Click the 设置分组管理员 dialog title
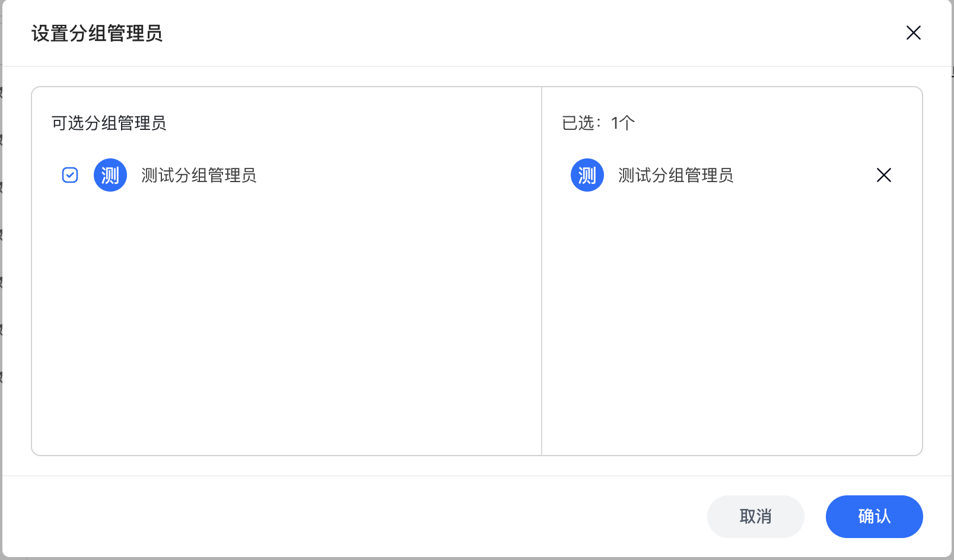This screenshot has width=954, height=560. 97,33
